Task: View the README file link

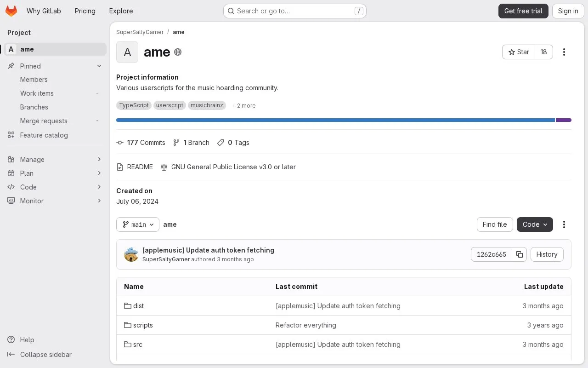Action: [x=135, y=167]
